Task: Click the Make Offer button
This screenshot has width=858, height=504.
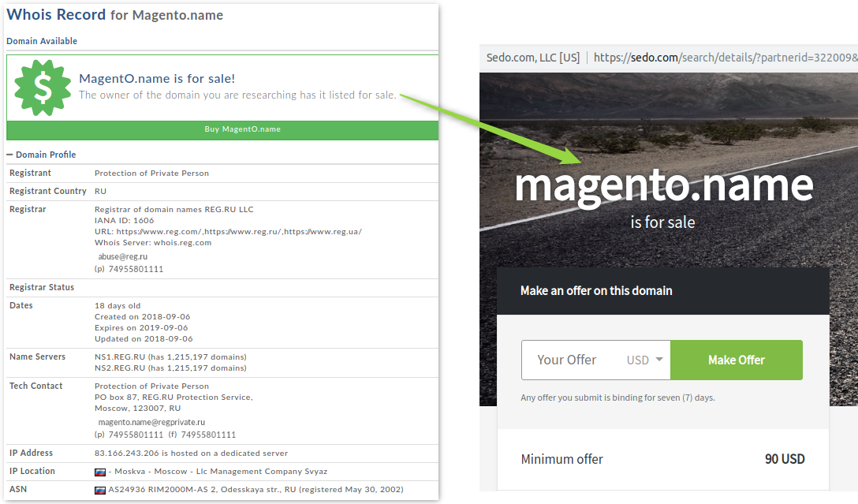Action: point(736,360)
